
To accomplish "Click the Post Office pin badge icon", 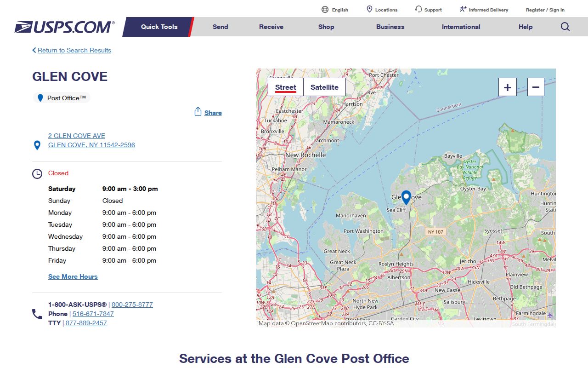I will click(40, 98).
